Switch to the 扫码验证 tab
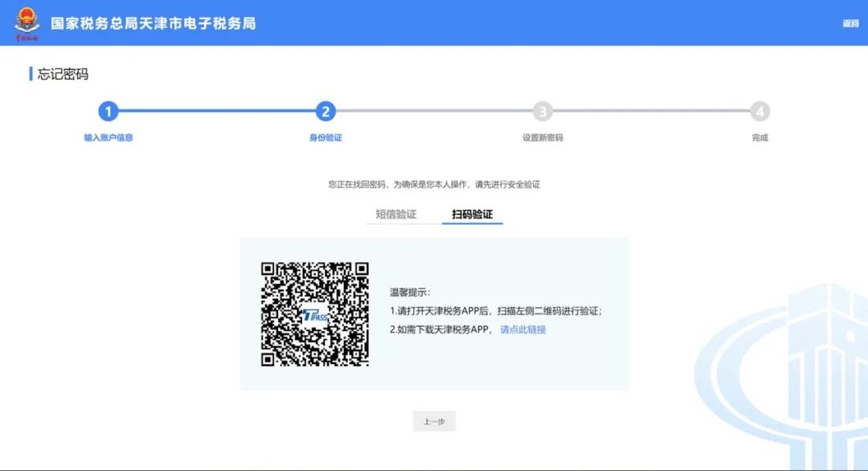Image resolution: width=868 pixels, height=471 pixels. tap(473, 214)
